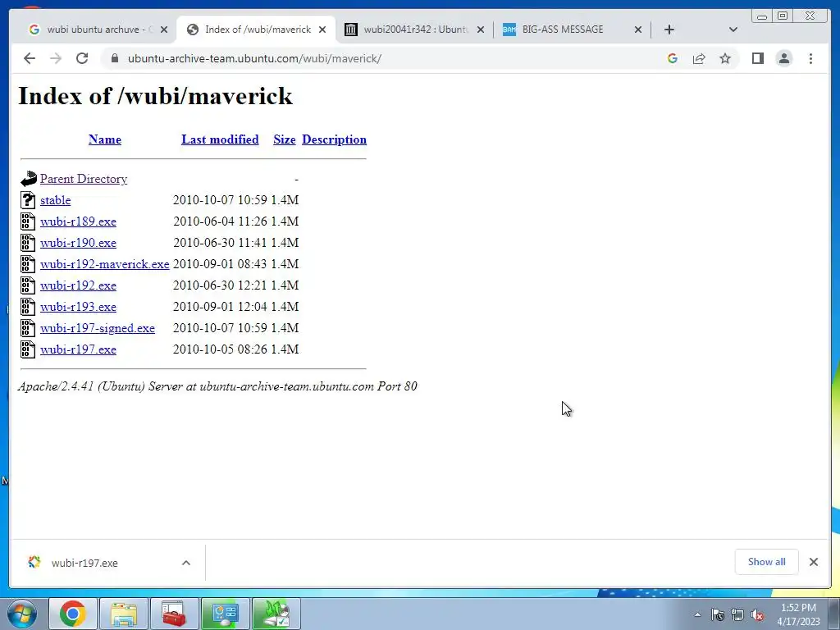
Task: Click the '2010-10-07 10:59' date in the 'stable' row
Action: coord(220,200)
